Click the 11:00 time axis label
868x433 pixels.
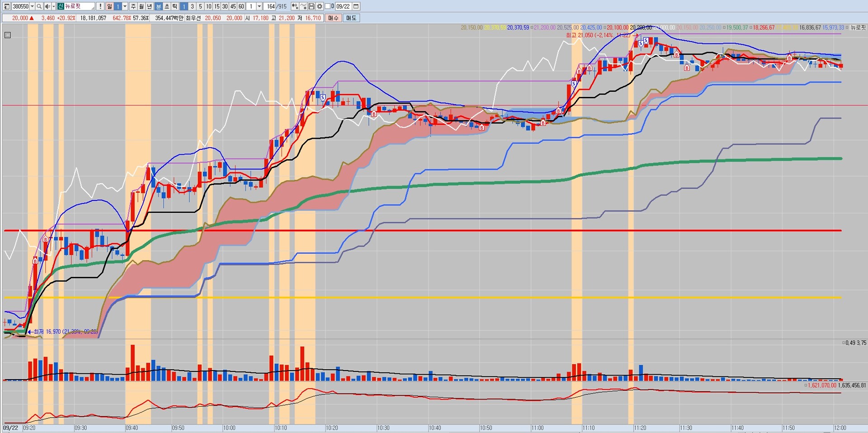coord(538,428)
